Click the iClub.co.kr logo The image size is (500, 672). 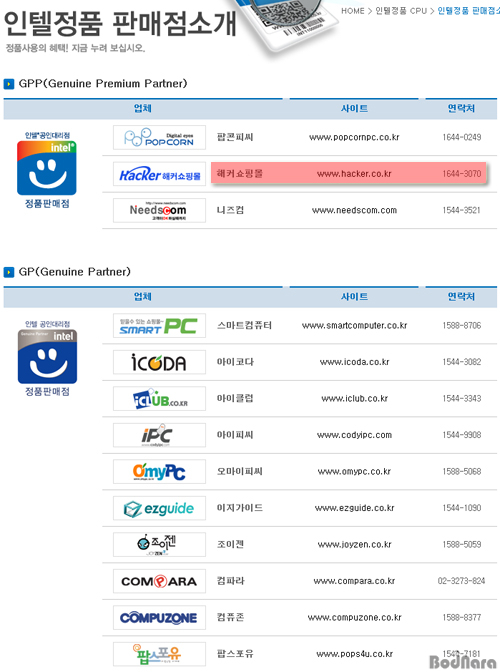click(x=159, y=399)
